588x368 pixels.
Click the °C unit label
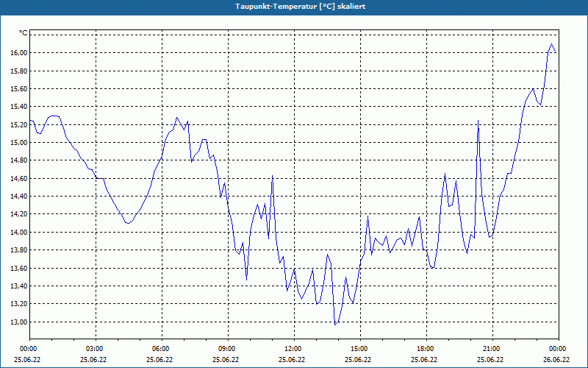(x=23, y=33)
